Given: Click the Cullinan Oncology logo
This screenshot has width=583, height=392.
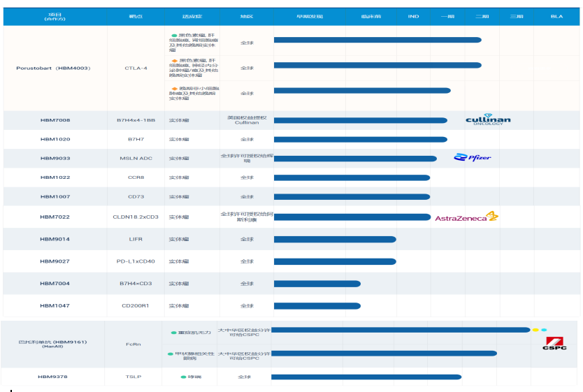Looking at the screenshot, I should [488, 119].
